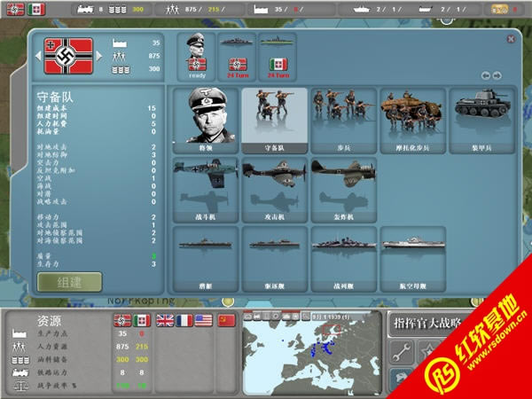The height and width of the screenshot is (399, 532).
Task: Click the 组建 build button
Action: pos(69,281)
